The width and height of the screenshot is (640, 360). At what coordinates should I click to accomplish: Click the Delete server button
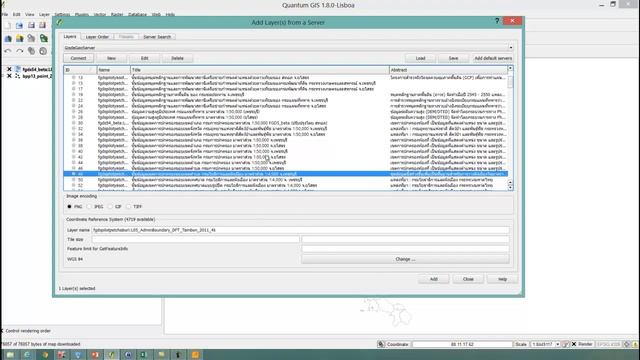[x=177, y=58]
